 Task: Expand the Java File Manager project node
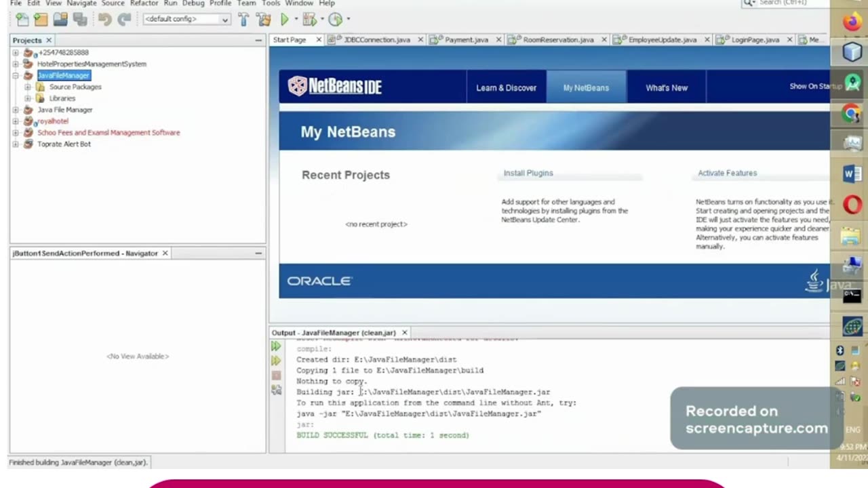pos(16,110)
